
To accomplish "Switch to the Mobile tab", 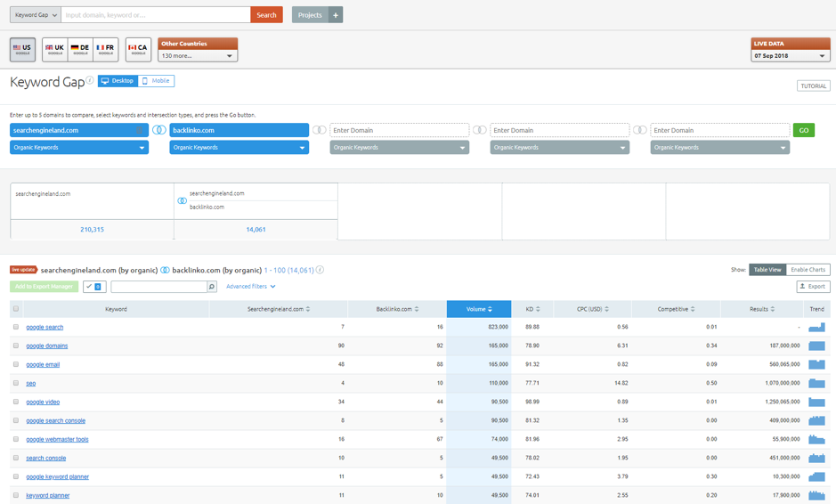I will [x=156, y=80].
